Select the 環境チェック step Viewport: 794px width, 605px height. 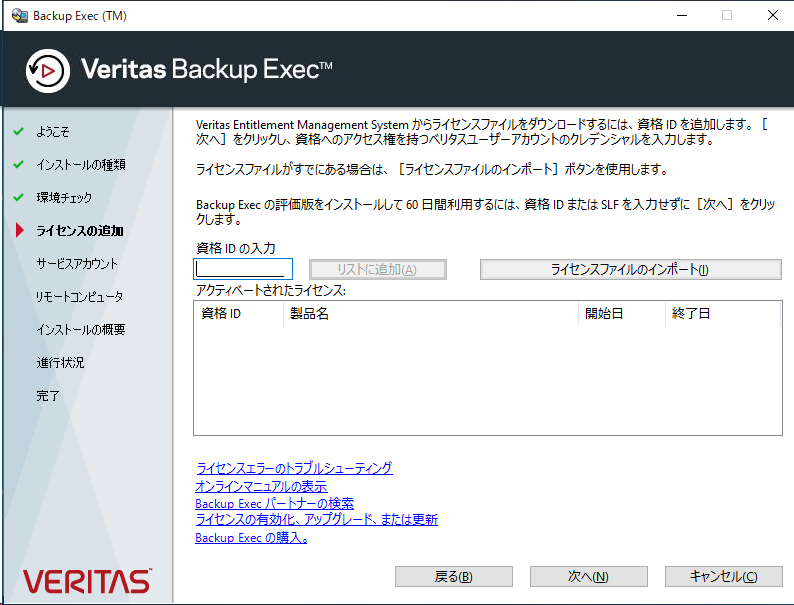(x=64, y=197)
